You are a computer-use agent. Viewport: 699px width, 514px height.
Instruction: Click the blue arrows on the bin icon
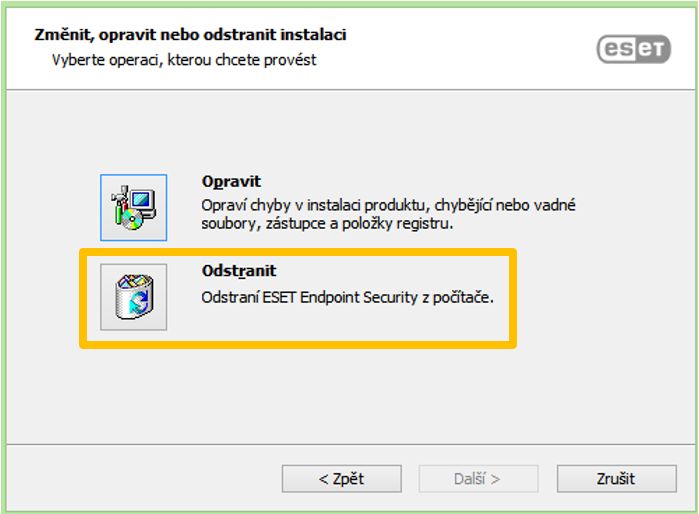click(139, 301)
